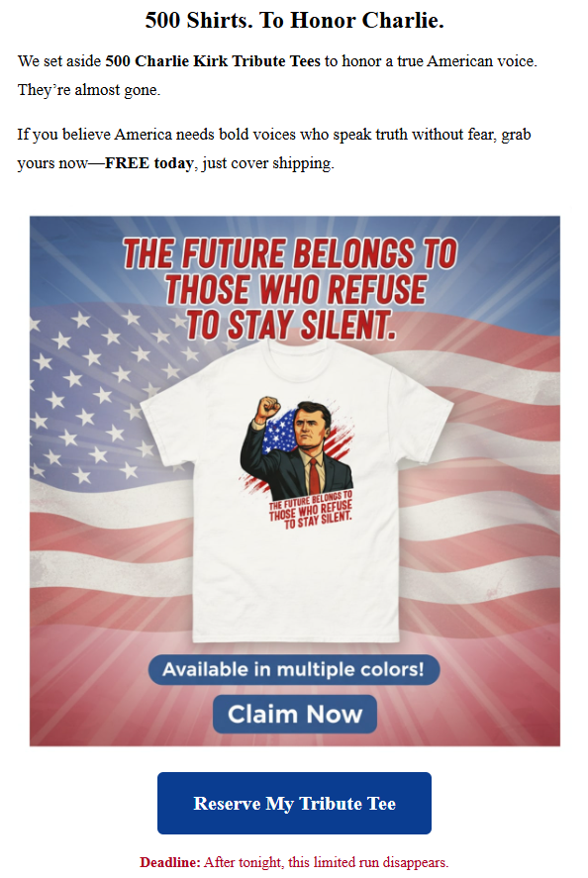Click the '500 Shirts. To Honor Charlie.' heading
This screenshot has width=588, height=878.
[x=294, y=20]
